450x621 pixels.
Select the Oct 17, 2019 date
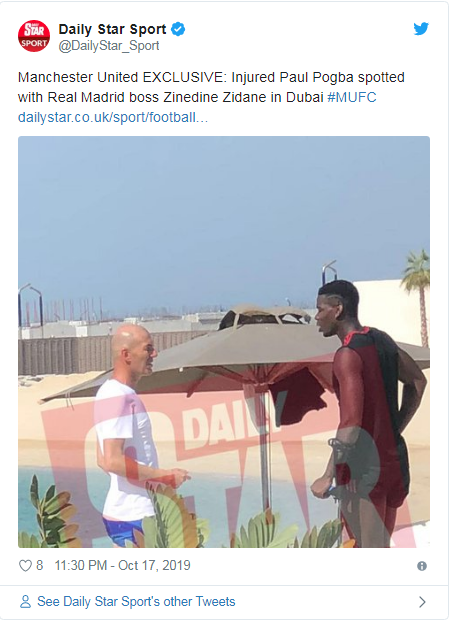pyautogui.click(x=154, y=566)
